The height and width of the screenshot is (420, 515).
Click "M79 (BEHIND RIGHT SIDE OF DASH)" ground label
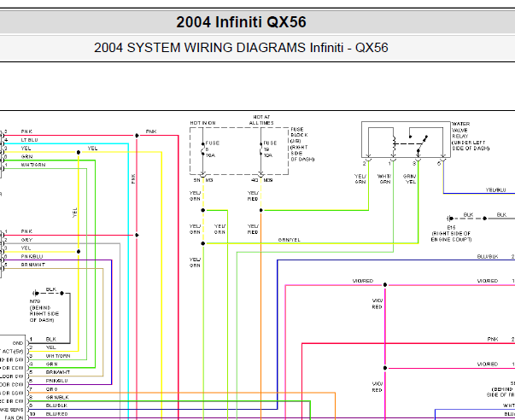click(44, 311)
